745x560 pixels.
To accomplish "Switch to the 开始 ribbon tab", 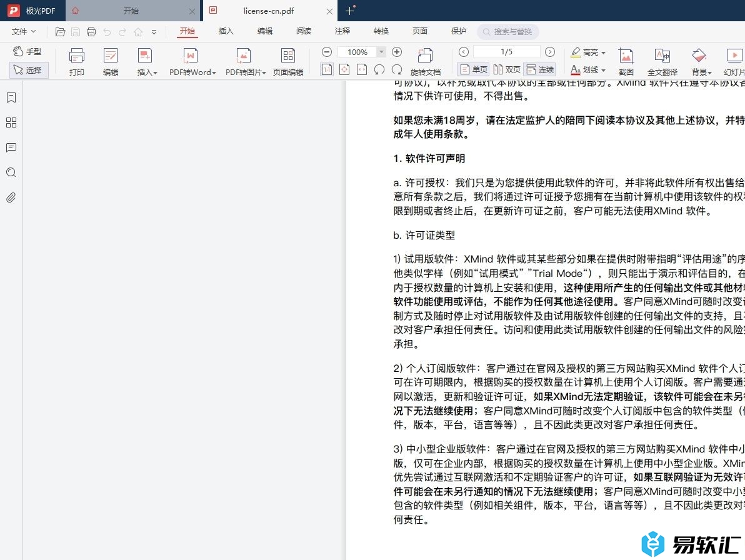I will click(x=187, y=31).
